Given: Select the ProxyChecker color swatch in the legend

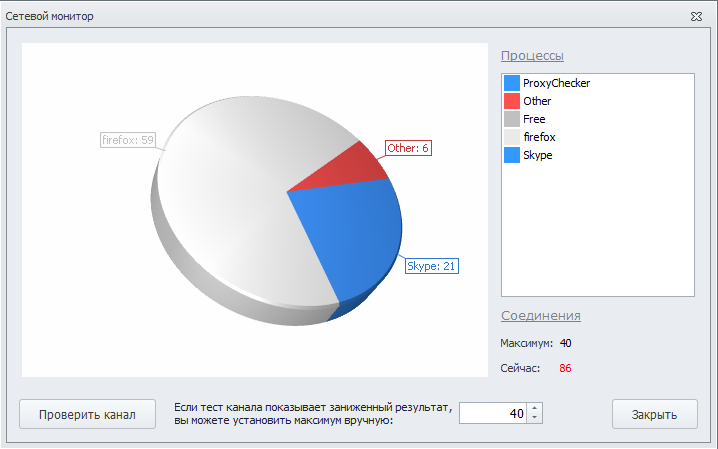Looking at the screenshot, I should tap(511, 83).
